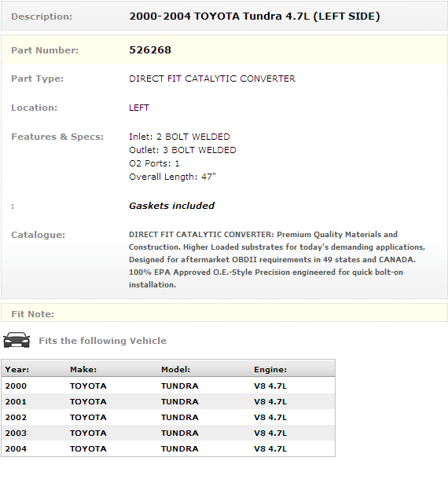The height and width of the screenshot is (490, 448).
Task: Click the Gaskets included text
Action: click(x=171, y=206)
